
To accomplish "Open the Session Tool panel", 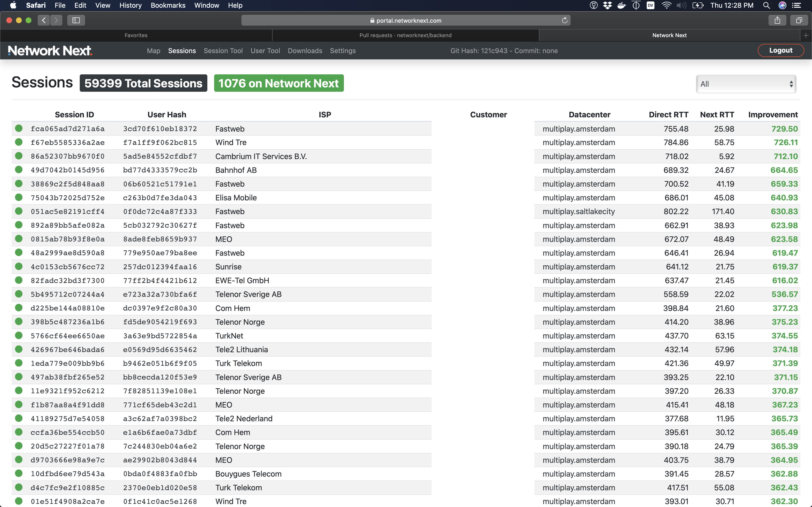I will (223, 51).
